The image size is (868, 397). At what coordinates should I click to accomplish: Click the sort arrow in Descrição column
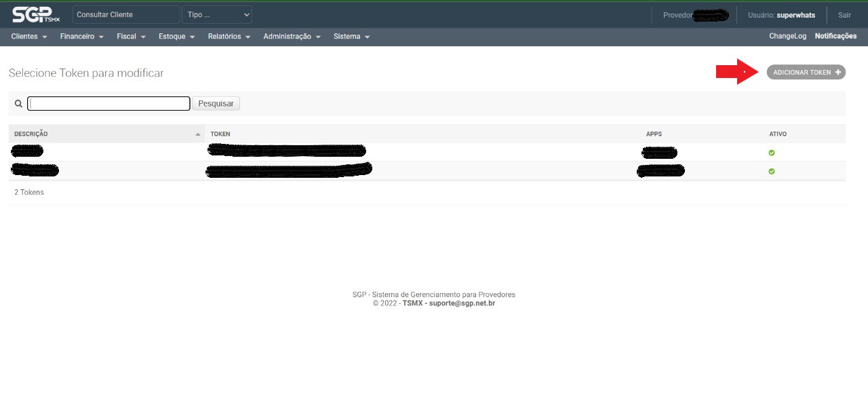pyautogui.click(x=198, y=134)
